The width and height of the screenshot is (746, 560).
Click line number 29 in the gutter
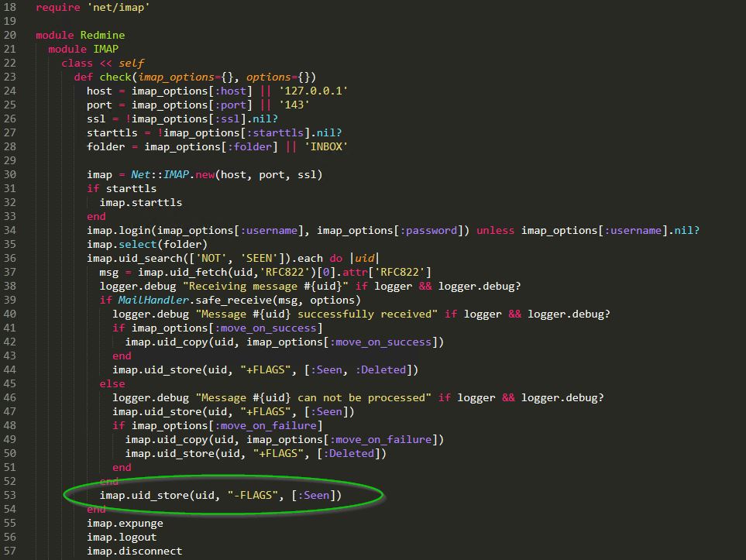(9, 161)
